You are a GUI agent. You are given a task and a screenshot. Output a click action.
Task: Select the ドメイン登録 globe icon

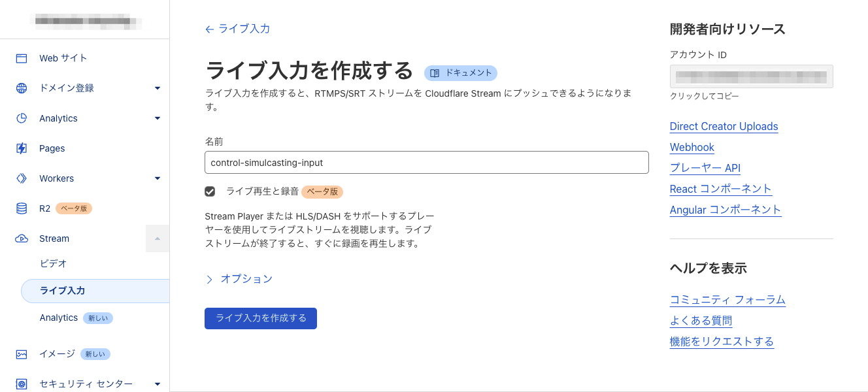[21, 88]
